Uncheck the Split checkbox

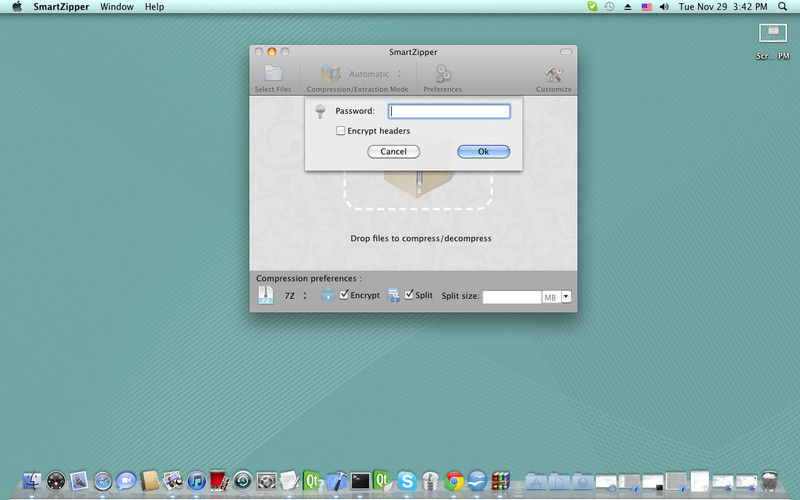point(409,295)
